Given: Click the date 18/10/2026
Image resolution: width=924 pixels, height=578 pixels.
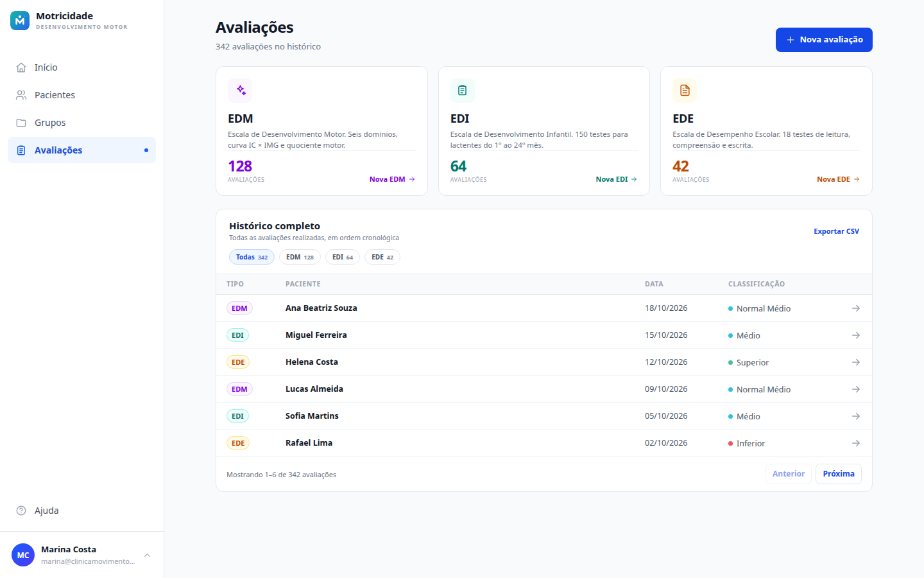Looking at the screenshot, I should tap(666, 308).
